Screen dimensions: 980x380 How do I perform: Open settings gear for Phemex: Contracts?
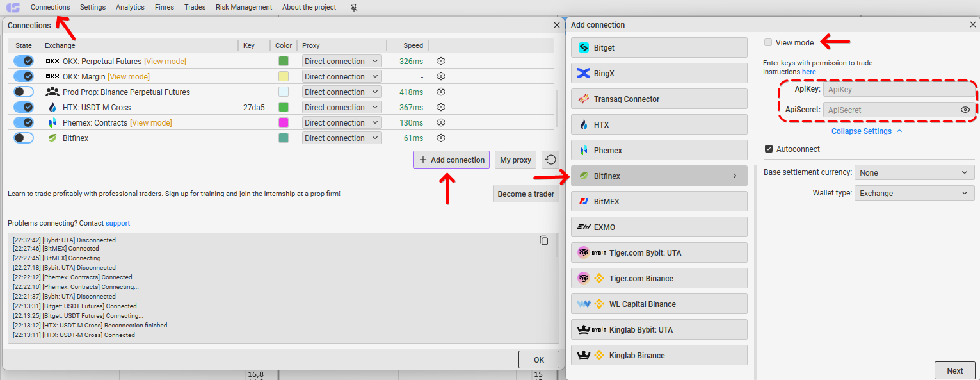click(441, 122)
